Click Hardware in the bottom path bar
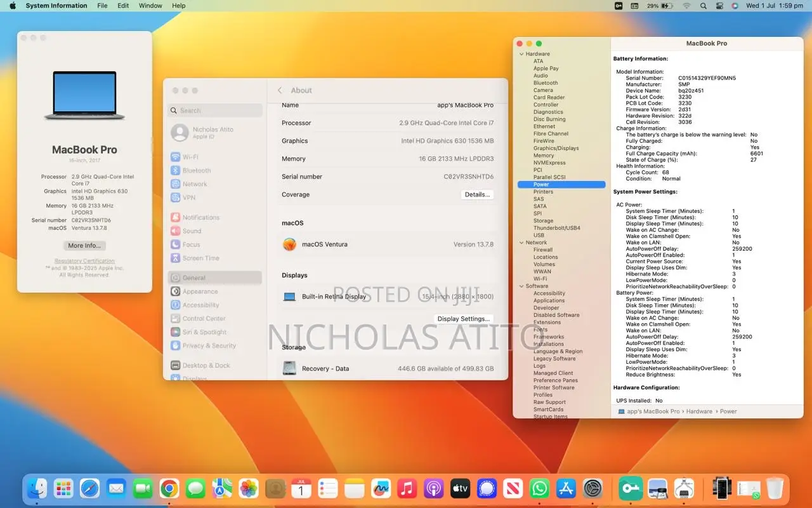Viewport: 812px width, 508px height. 699,411
